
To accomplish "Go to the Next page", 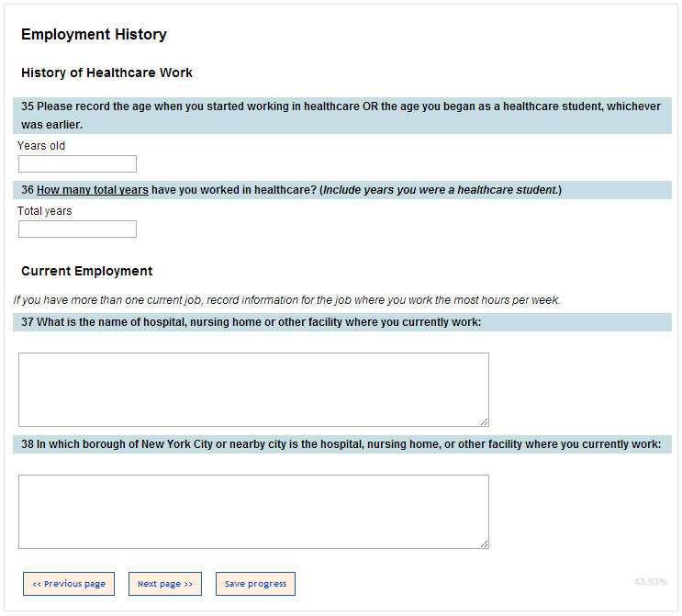I will coord(165,584).
